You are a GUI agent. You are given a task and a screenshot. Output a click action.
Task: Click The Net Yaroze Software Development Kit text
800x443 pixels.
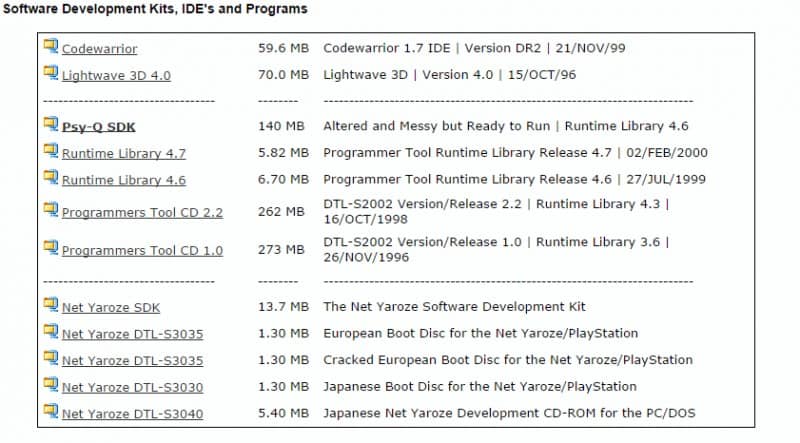click(x=454, y=307)
